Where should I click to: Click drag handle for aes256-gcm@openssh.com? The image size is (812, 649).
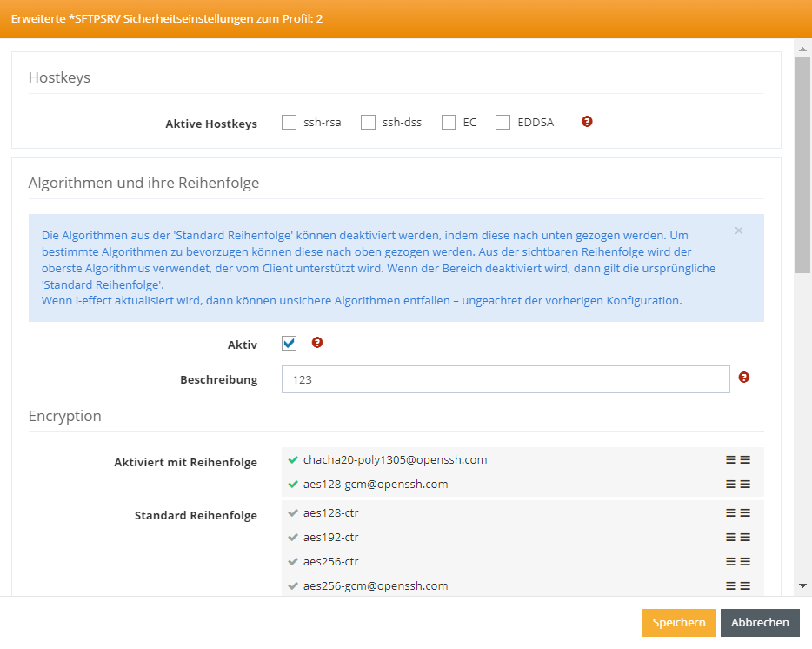[738, 586]
